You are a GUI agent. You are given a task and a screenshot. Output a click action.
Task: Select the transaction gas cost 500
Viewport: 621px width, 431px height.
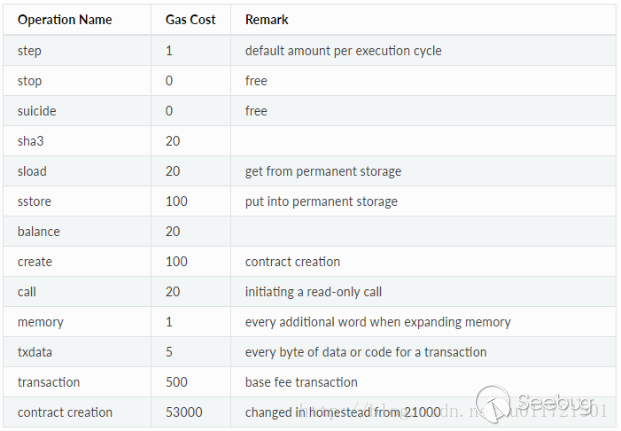pyautogui.click(x=176, y=382)
